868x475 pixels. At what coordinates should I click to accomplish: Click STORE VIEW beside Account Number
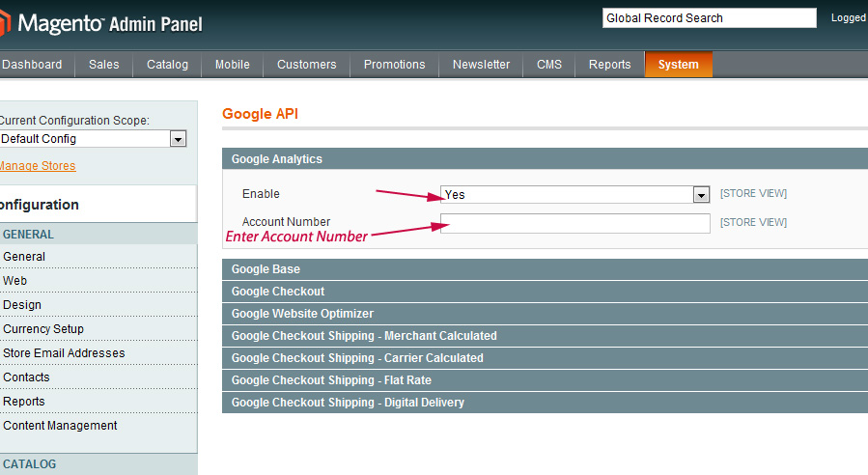753,222
